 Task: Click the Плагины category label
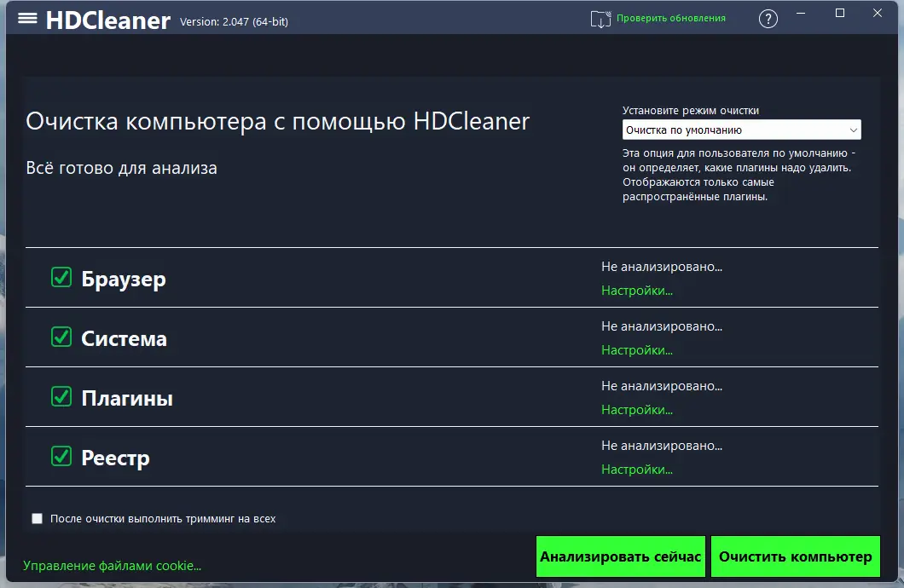coord(127,399)
